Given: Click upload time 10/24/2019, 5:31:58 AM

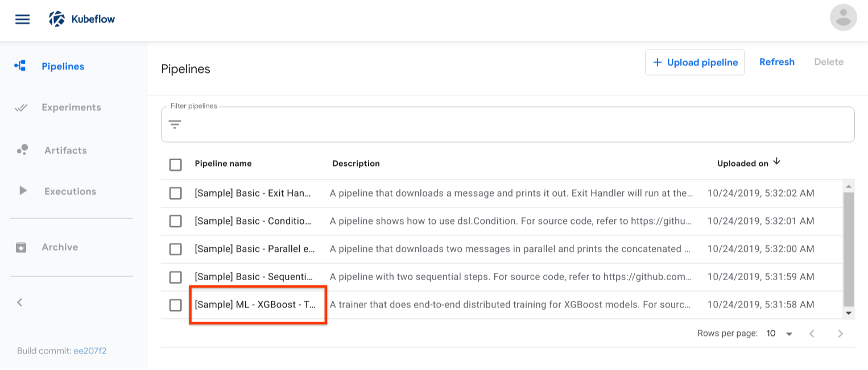Looking at the screenshot, I should 760,305.
